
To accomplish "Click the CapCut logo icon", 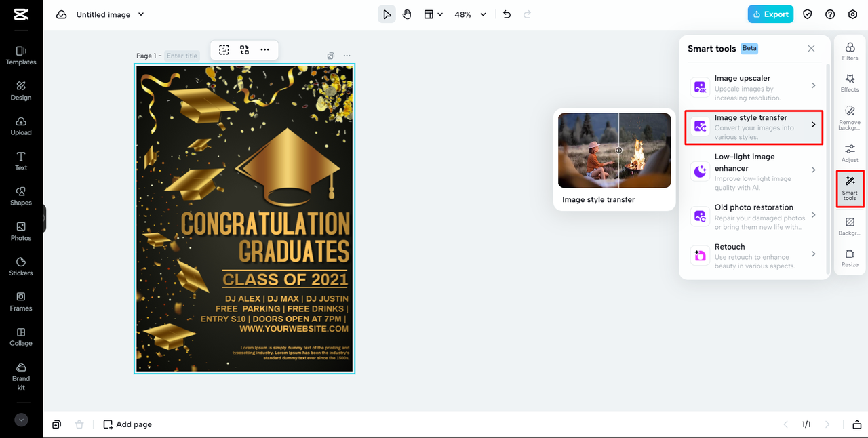I will (x=21, y=14).
